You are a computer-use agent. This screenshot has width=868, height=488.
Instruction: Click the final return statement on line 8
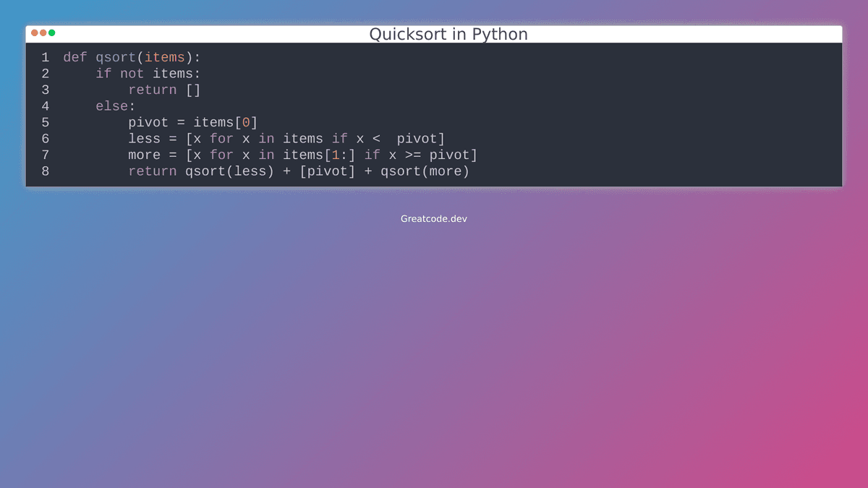[299, 171]
